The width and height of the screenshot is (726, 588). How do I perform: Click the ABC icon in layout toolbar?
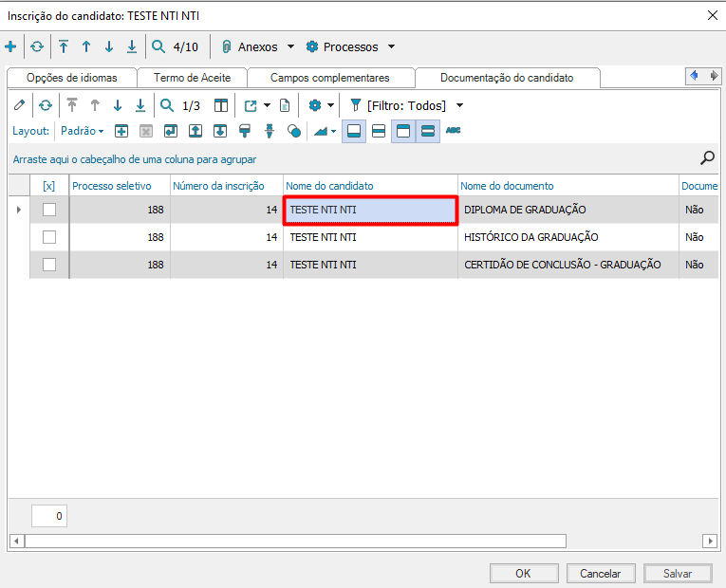[x=453, y=131]
